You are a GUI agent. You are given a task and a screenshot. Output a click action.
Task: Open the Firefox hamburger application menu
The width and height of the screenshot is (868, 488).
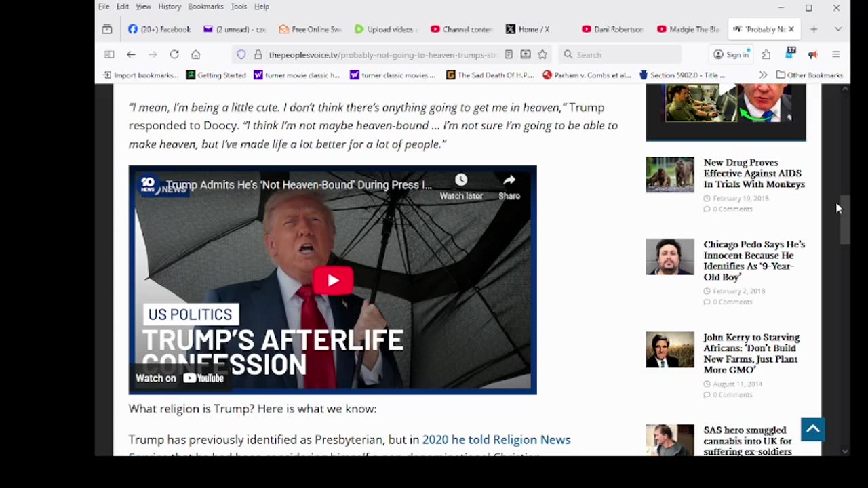pyautogui.click(x=836, y=54)
